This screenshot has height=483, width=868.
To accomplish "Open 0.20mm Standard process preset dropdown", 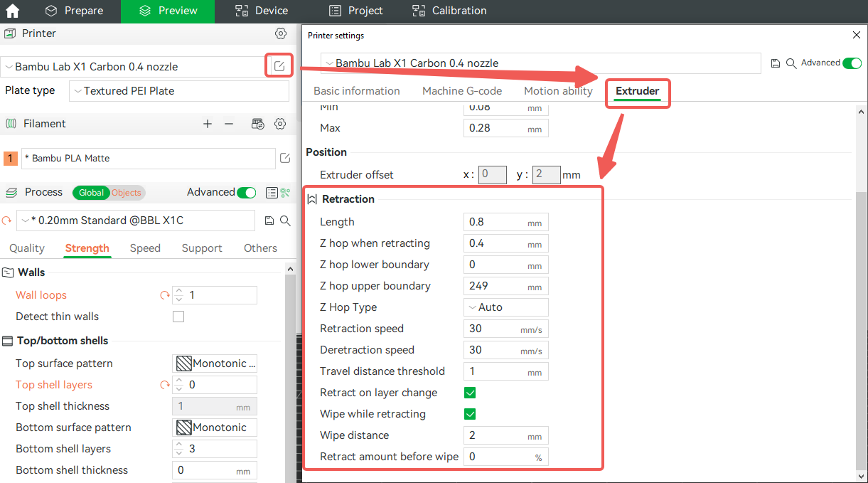I will tap(136, 221).
